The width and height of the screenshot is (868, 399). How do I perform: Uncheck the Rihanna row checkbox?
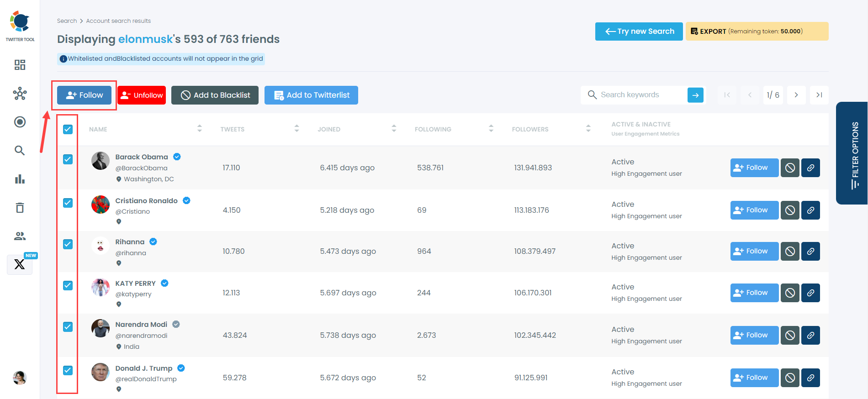point(68,244)
